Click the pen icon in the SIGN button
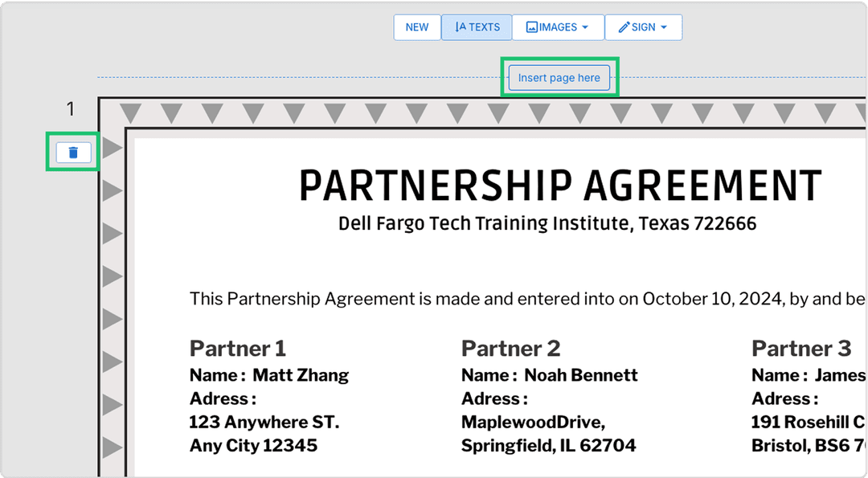 point(624,27)
